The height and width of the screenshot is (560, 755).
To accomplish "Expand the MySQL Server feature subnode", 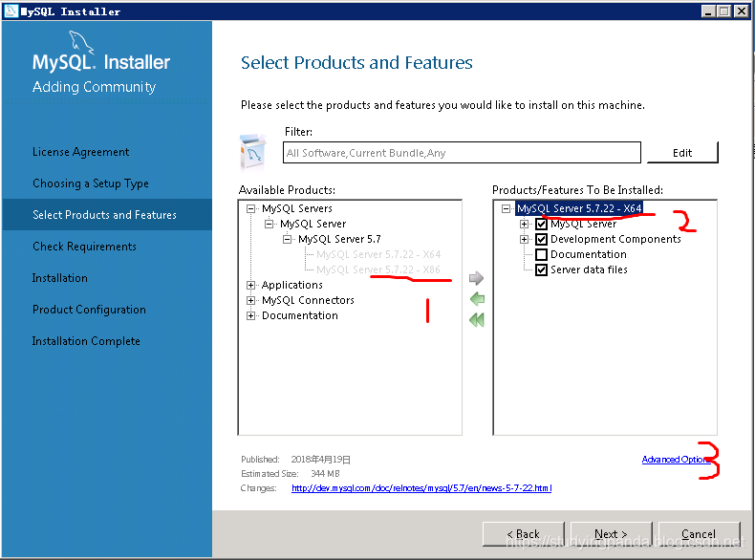I will point(524,224).
